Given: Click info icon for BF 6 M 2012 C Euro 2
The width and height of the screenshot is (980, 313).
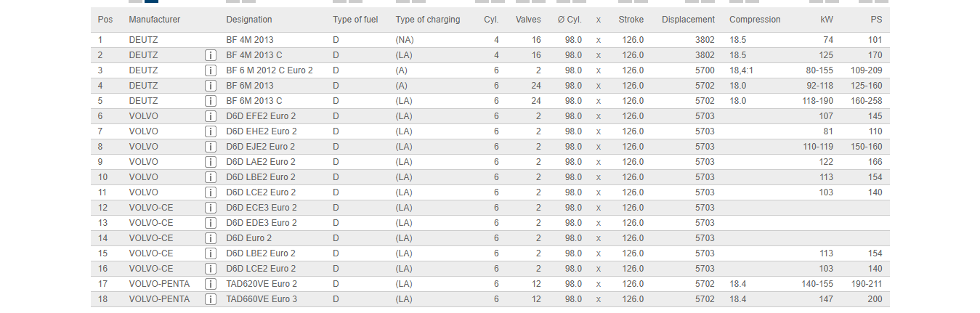Looking at the screenshot, I should click(211, 70).
